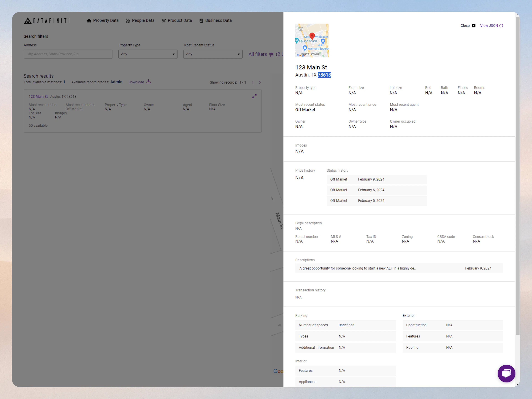Select the house icon beside Property Data
The height and width of the screenshot is (399, 532).
point(89,20)
